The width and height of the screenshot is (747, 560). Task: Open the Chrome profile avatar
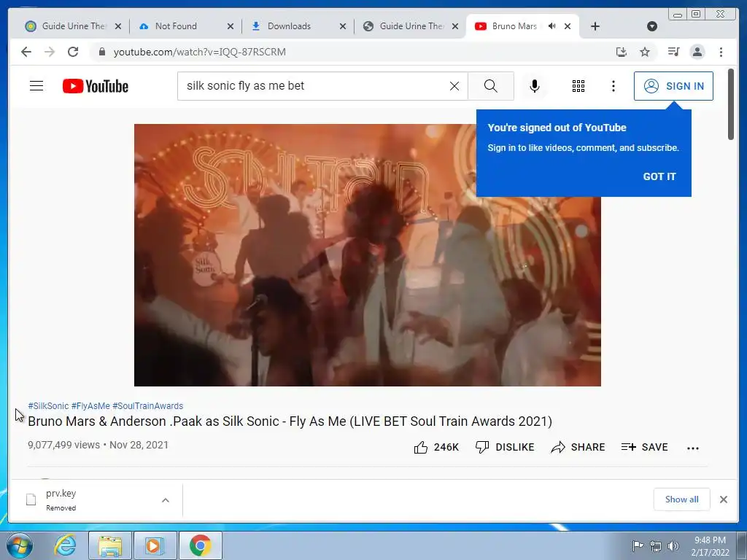click(697, 52)
